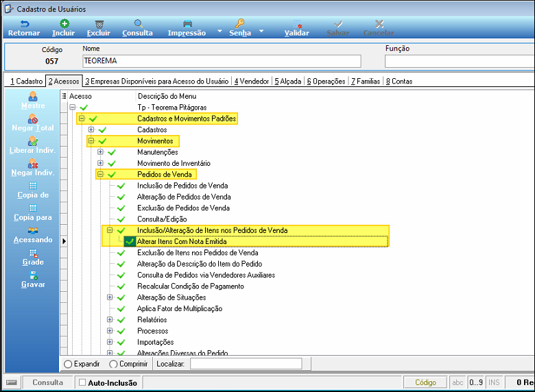Switch to the 2 Acessos tab
535x392 pixels.
point(64,81)
